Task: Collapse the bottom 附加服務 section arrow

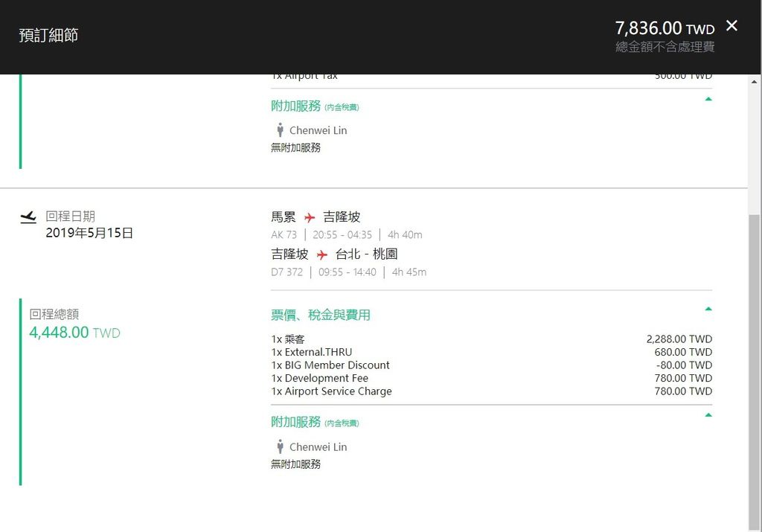Action: point(708,415)
